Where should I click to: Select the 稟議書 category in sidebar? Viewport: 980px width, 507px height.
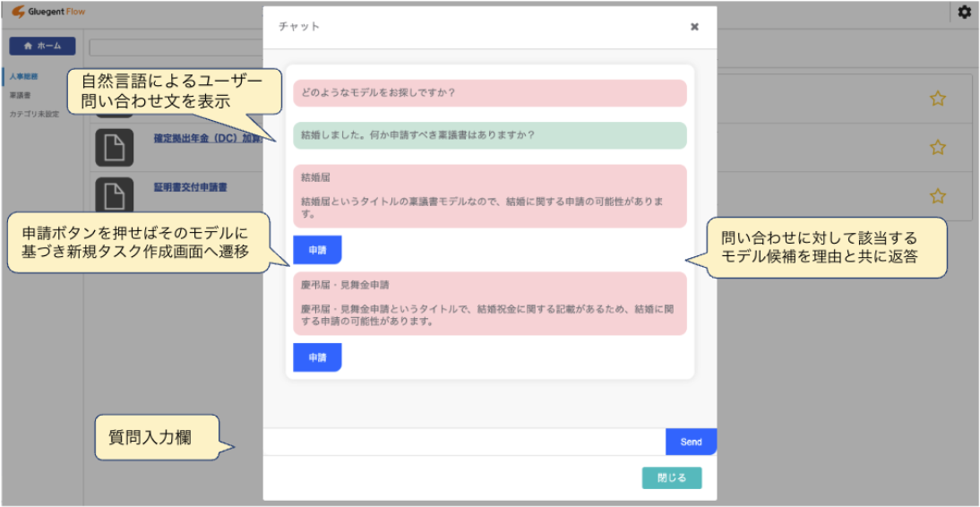point(20,95)
